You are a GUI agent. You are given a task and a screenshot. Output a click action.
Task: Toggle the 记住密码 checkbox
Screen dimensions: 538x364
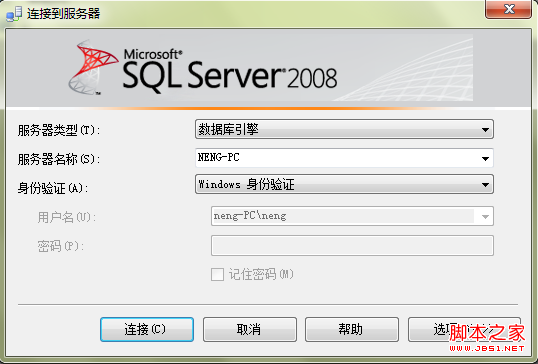pyautogui.click(x=217, y=274)
